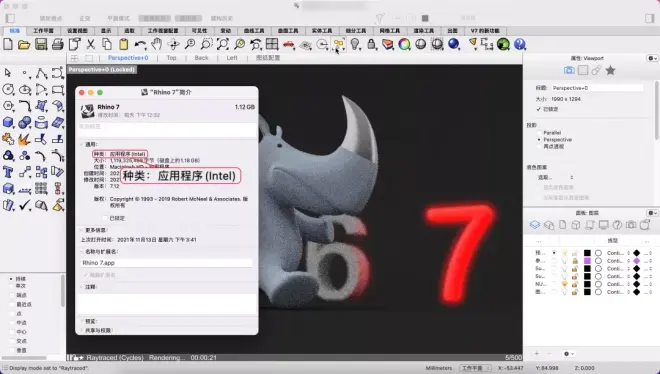Click the Zoom Extents icon

[223, 44]
